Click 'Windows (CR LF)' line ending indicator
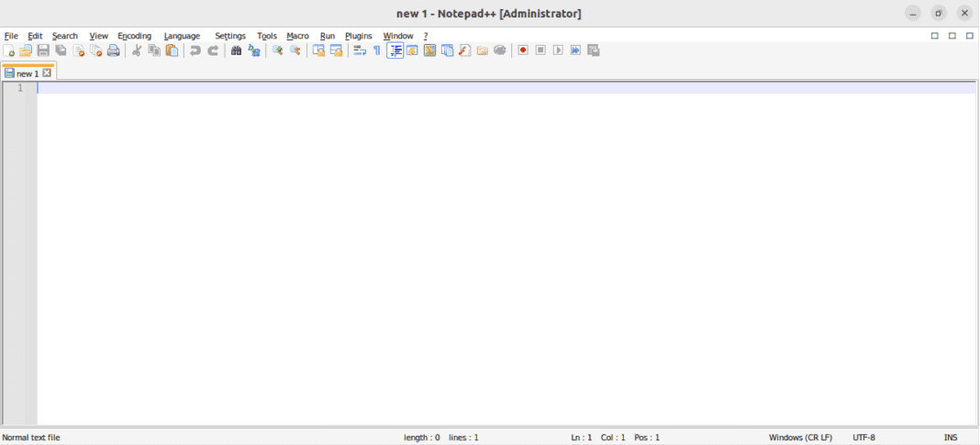This screenshot has width=980, height=445. point(801,438)
